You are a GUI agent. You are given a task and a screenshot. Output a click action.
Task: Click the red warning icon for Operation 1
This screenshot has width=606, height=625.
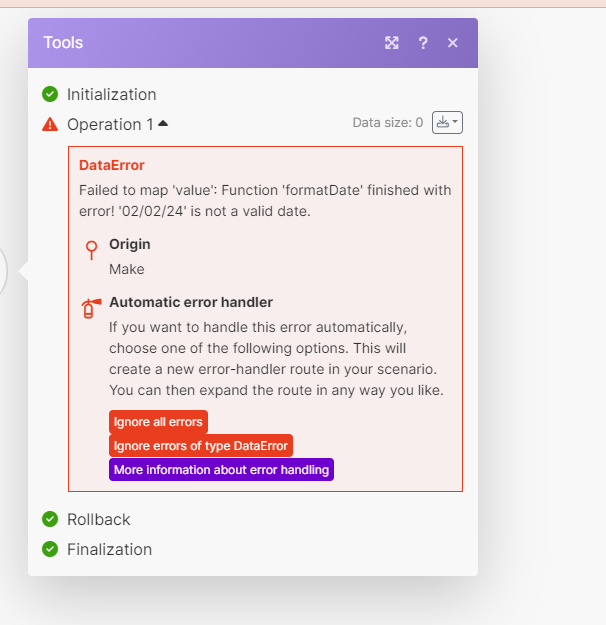(x=50, y=124)
